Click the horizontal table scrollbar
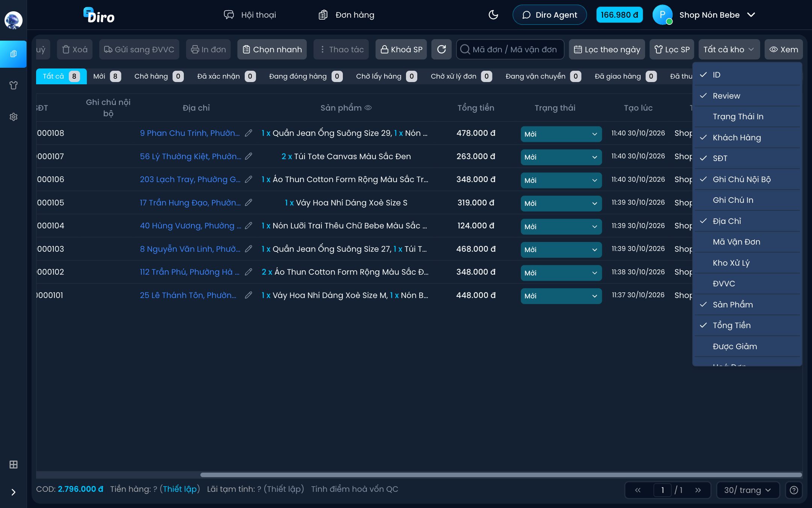812x508 pixels. tap(501, 475)
